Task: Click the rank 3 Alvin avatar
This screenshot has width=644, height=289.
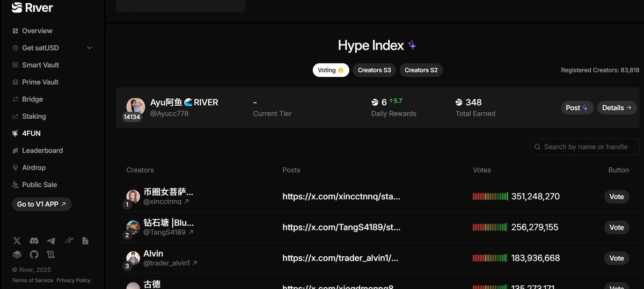Action: coord(133,258)
